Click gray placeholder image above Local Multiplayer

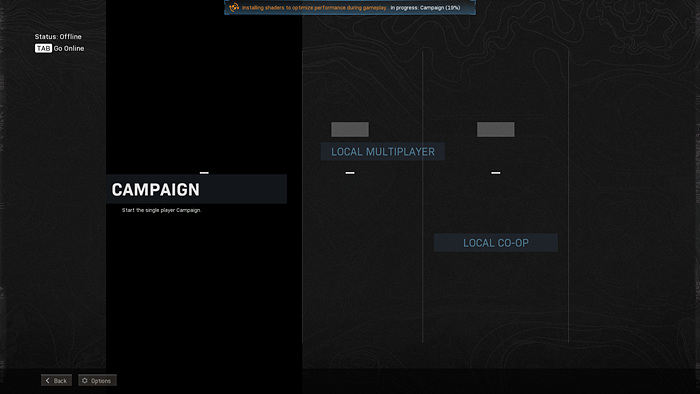pos(350,129)
